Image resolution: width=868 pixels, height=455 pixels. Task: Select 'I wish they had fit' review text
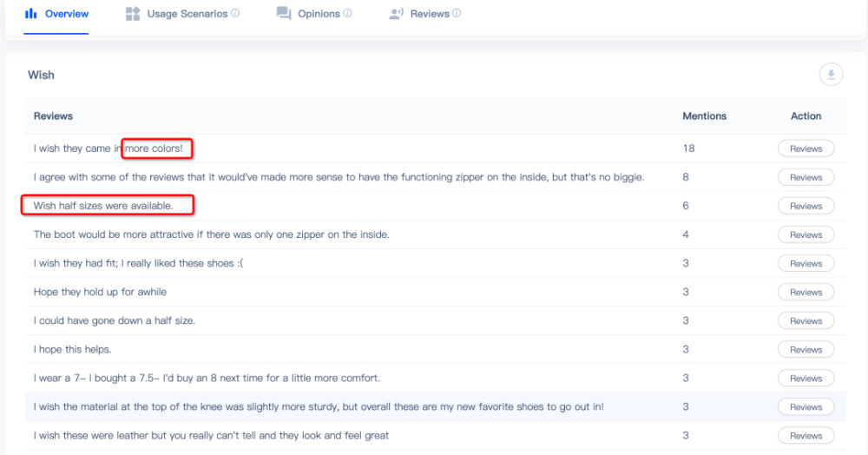pos(138,263)
